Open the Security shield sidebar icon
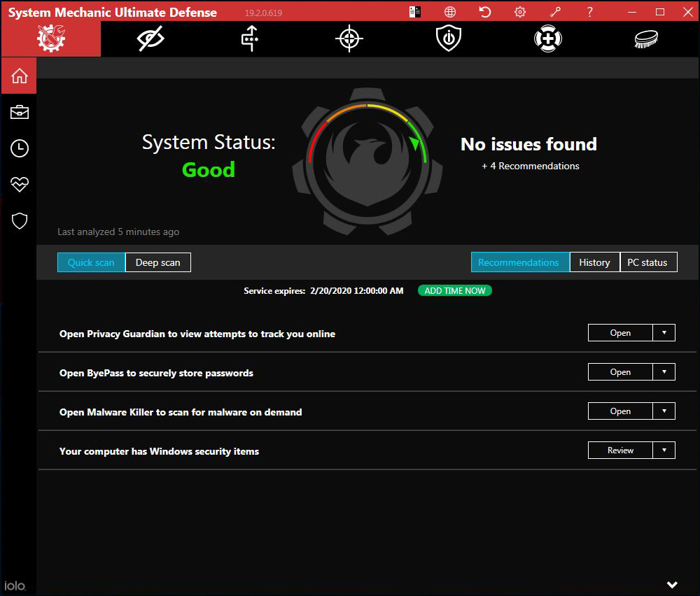Viewport: 700px width, 596px height. [19, 220]
